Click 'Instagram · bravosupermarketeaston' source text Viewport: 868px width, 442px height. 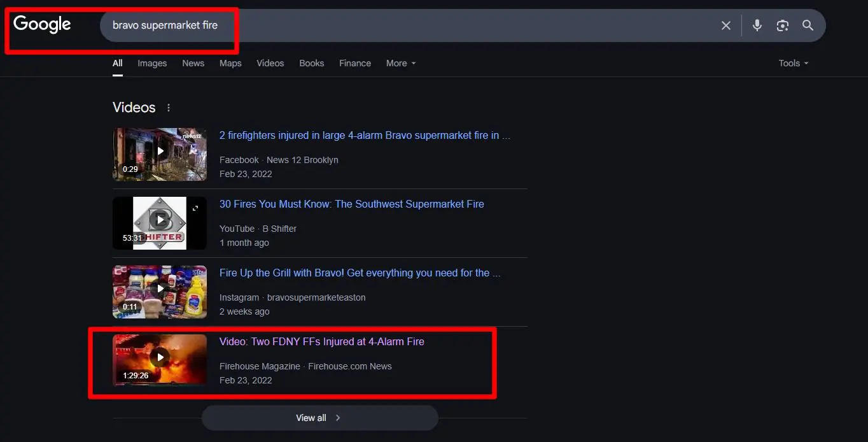293,297
